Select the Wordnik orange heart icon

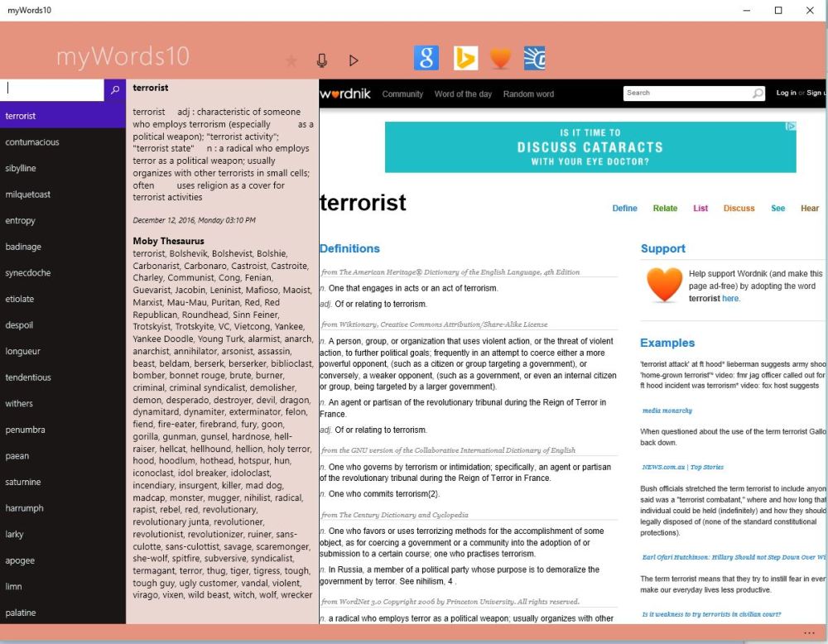click(x=500, y=58)
